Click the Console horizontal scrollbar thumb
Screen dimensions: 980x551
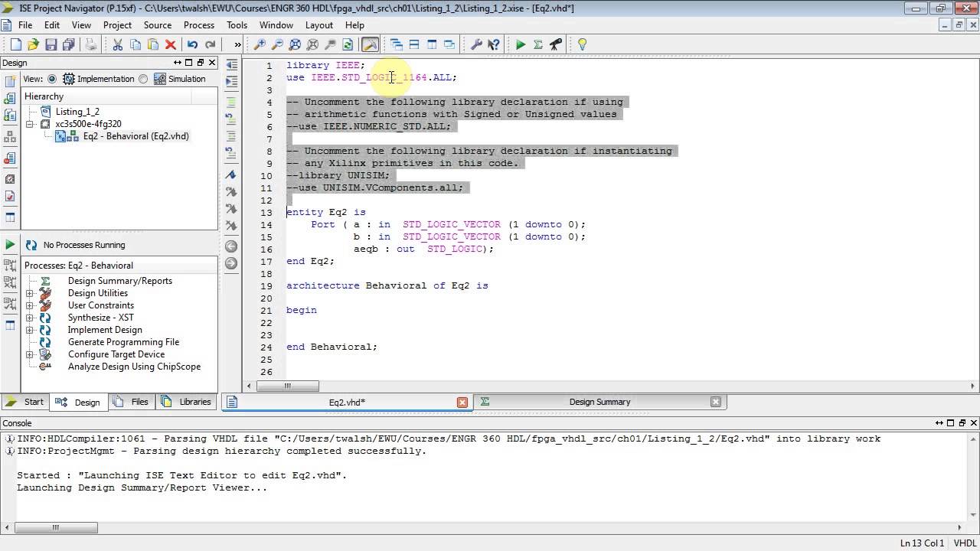click(x=55, y=527)
